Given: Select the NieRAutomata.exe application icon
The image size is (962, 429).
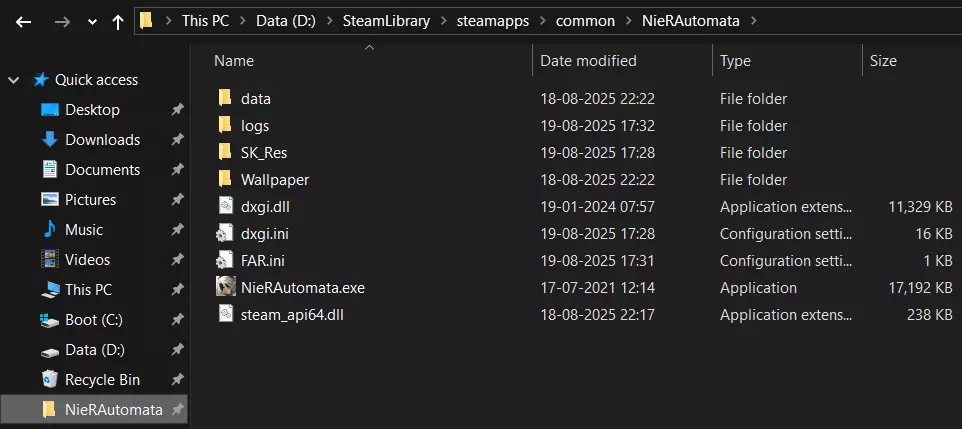Looking at the screenshot, I should (225, 287).
